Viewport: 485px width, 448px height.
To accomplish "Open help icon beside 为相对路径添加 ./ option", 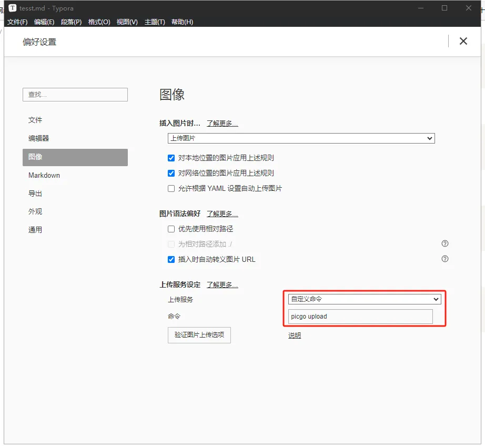I will click(445, 243).
